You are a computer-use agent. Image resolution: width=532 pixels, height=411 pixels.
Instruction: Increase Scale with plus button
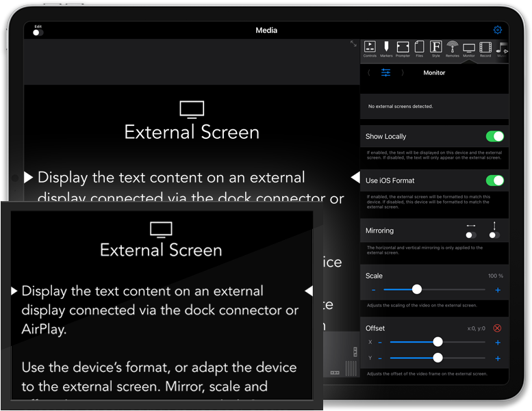click(x=498, y=290)
